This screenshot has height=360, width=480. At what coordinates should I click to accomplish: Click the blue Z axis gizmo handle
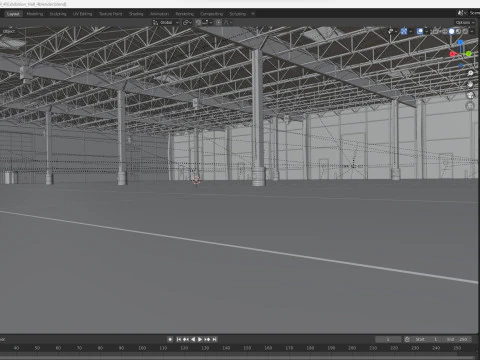click(460, 42)
